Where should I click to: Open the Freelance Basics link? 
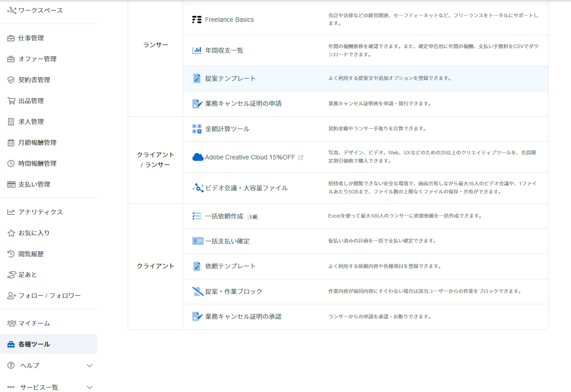[229, 20]
